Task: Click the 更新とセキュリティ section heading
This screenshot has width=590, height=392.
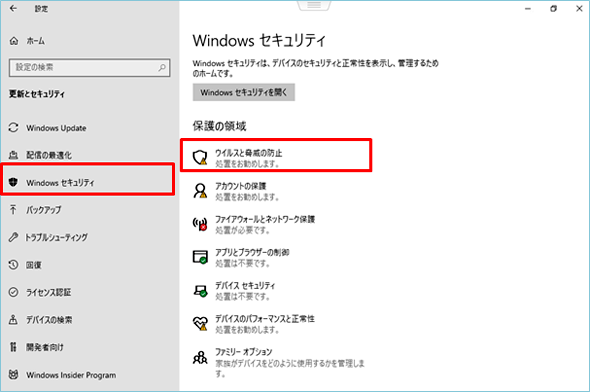Action: tap(37, 94)
